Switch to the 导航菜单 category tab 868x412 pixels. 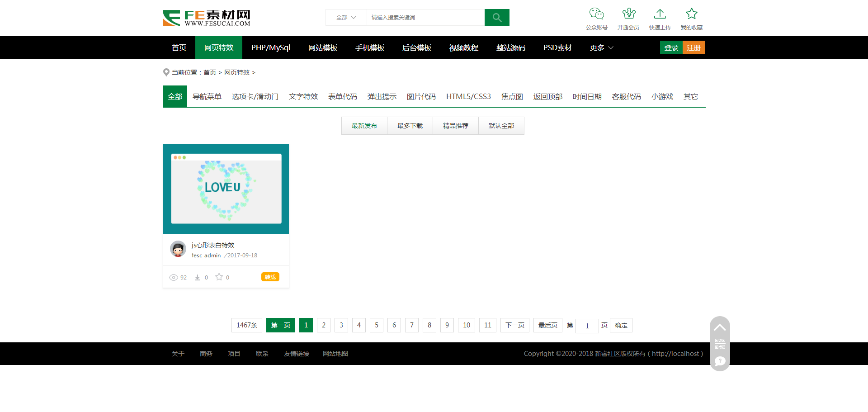pyautogui.click(x=207, y=96)
